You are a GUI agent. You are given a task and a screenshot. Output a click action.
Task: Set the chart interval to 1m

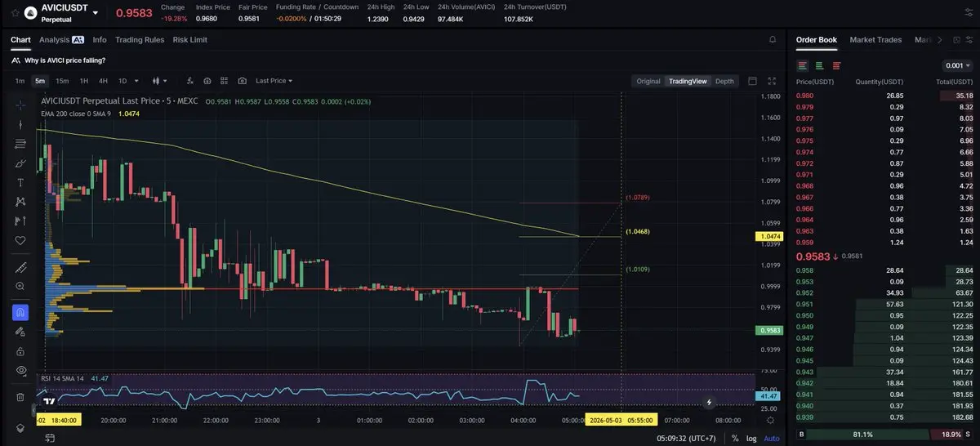(20, 81)
